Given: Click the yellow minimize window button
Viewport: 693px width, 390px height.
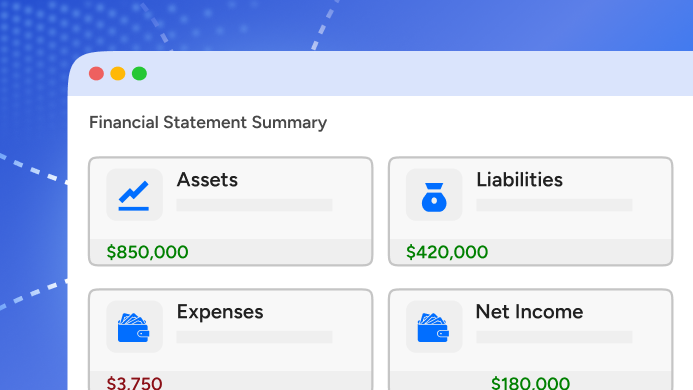Looking at the screenshot, I should click(x=118, y=73).
